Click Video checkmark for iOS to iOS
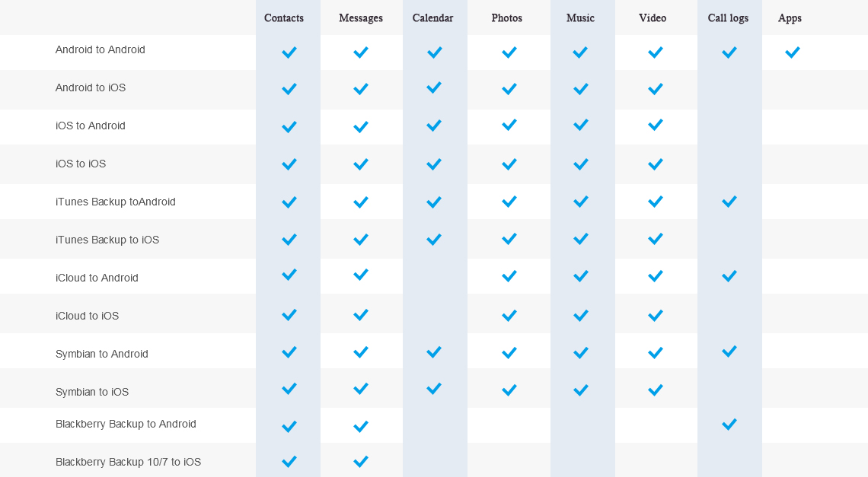 tap(656, 164)
